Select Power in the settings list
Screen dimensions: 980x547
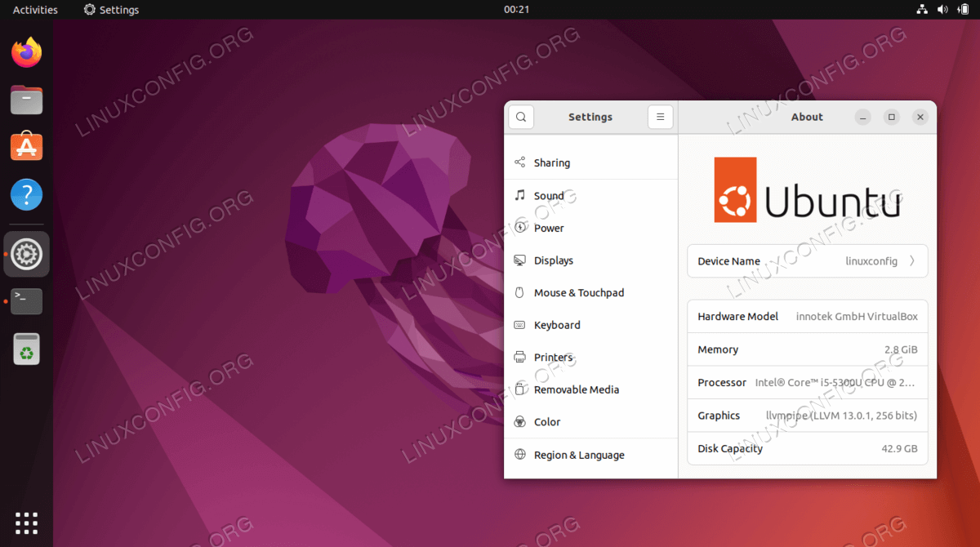pyautogui.click(x=591, y=228)
